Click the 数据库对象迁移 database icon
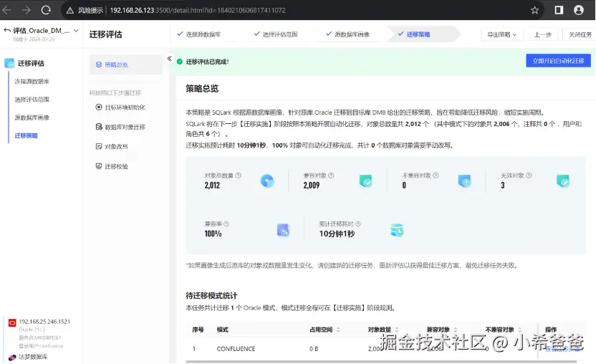Screen dimensions: 596x364 tap(99, 127)
